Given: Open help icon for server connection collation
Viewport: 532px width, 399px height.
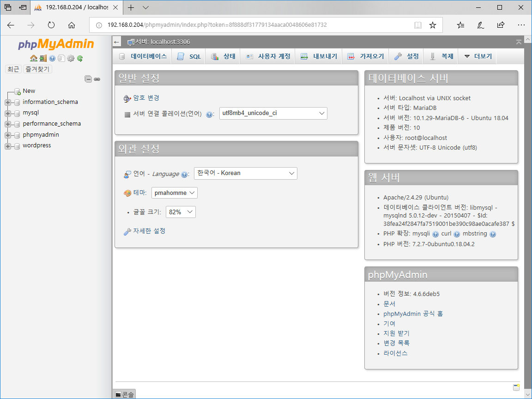Looking at the screenshot, I should coord(209,115).
